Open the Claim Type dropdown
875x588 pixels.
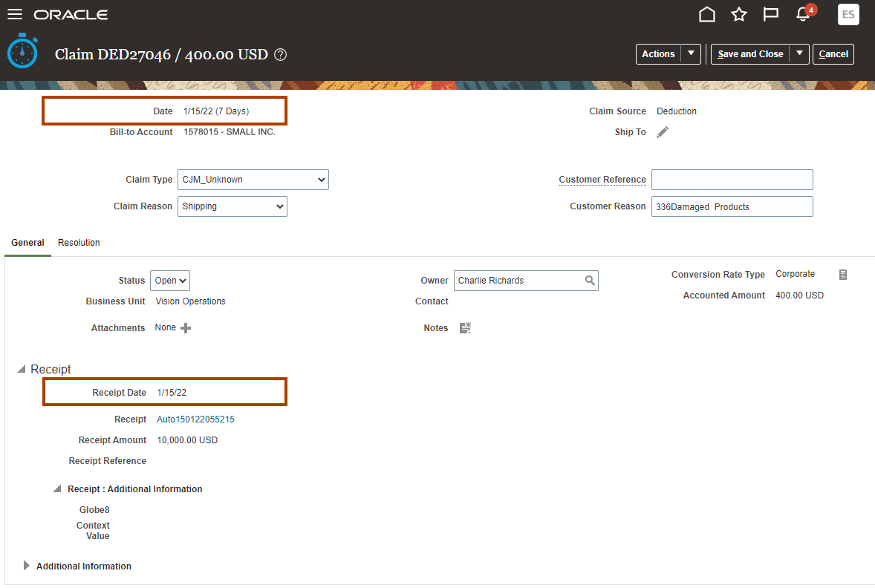pos(253,180)
